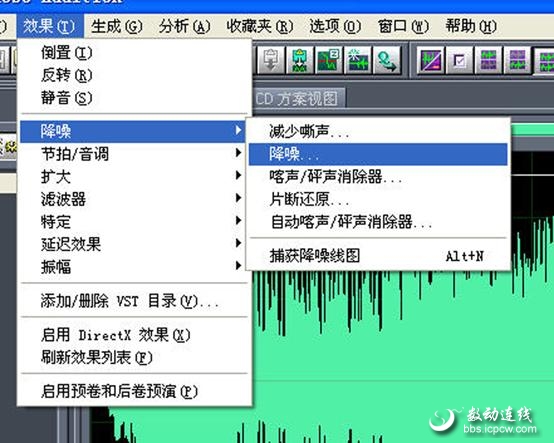This screenshot has height=443, width=554.
Task: Expand the 滤波器 submenu arrow
Action: (x=238, y=198)
